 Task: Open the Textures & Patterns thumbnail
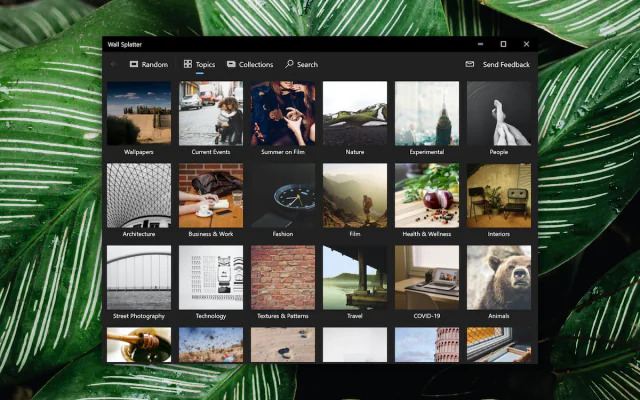pos(283,278)
